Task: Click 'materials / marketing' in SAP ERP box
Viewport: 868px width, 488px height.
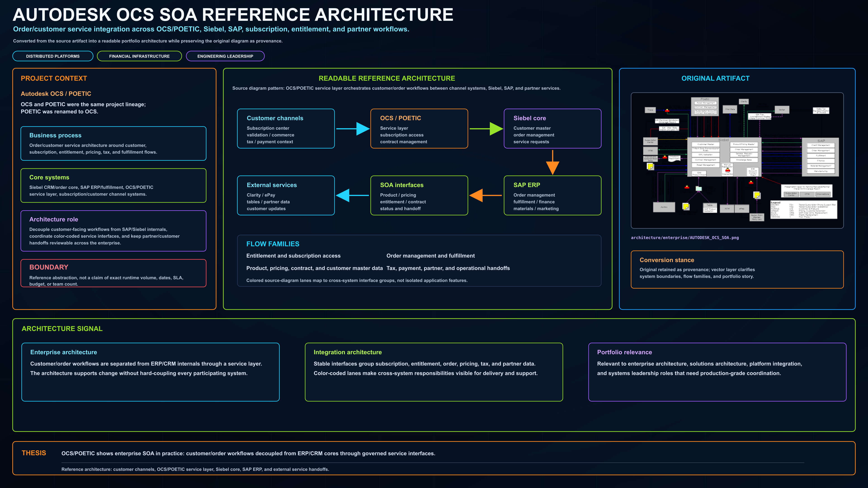Action: [x=536, y=209]
